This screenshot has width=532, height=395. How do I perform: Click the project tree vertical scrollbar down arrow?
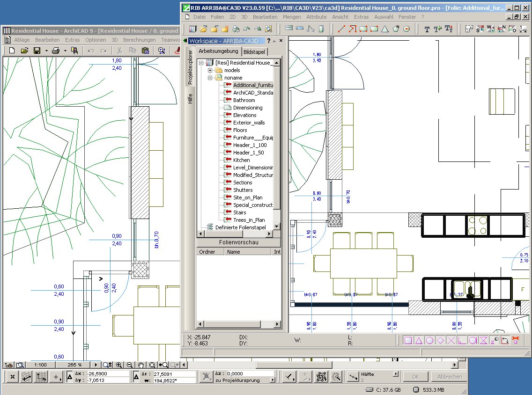coord(276,227)
